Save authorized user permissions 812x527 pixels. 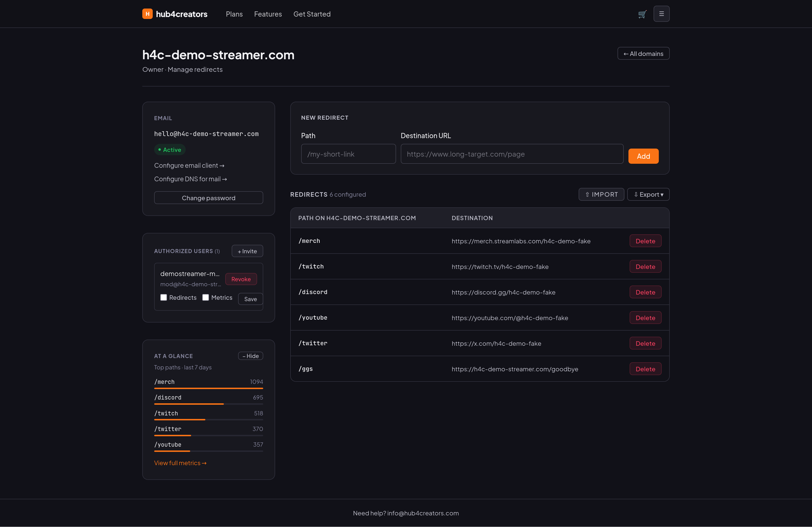250,299
